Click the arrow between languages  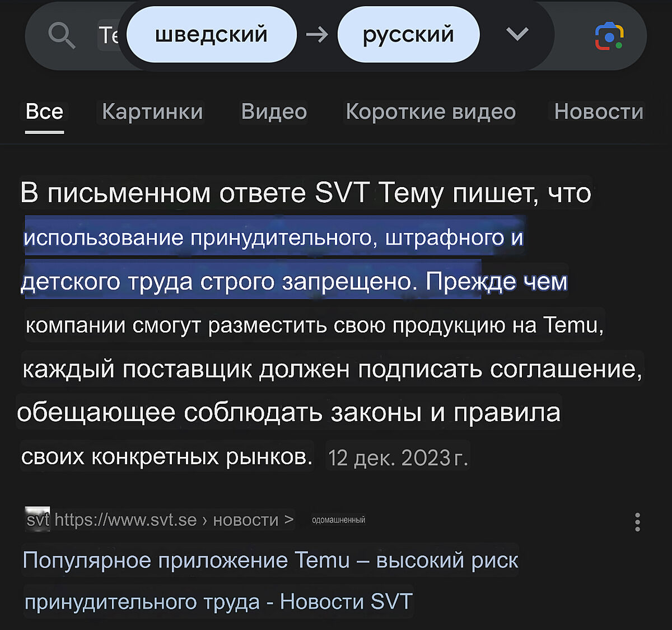(x=317, y=35)
